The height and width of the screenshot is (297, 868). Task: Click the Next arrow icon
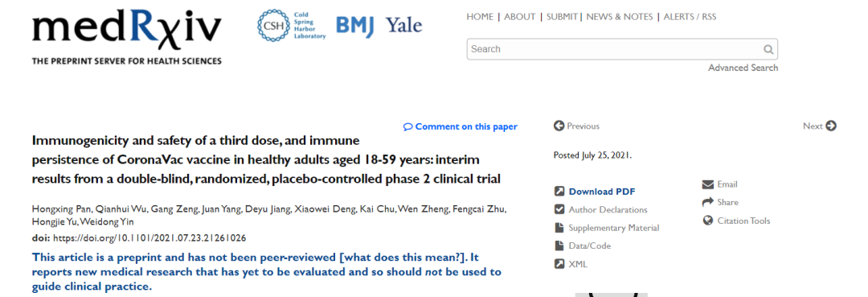pos(831,126)
